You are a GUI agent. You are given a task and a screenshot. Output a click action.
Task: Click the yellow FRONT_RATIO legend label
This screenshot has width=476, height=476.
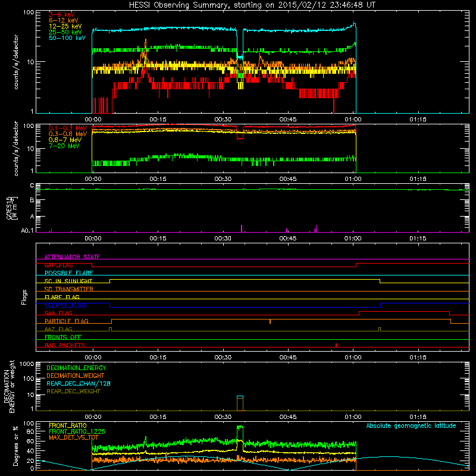(68, 425)
